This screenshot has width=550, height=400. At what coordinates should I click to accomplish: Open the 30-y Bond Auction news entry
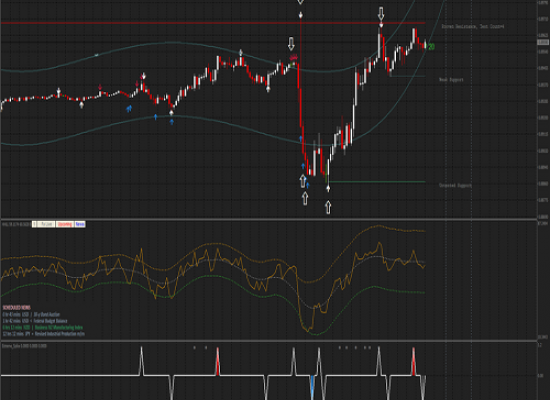click(x=31, y=314)
